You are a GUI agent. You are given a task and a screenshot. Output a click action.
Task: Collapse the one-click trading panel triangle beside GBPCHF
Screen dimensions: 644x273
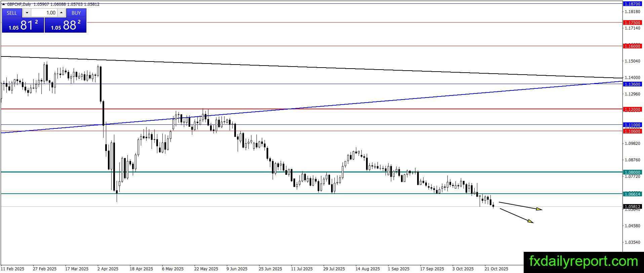coord(4,4)
